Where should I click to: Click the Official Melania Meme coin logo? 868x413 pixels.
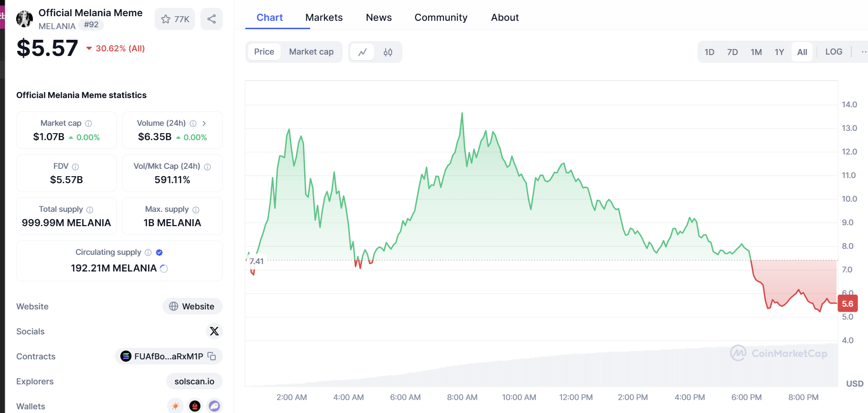click(x=25, y=19)
